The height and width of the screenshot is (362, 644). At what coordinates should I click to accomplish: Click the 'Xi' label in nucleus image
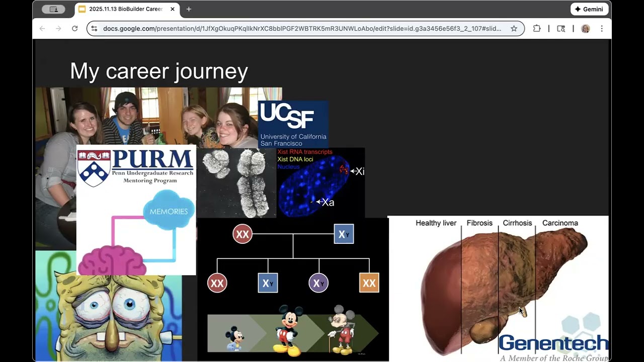click(x=359, y=171)
